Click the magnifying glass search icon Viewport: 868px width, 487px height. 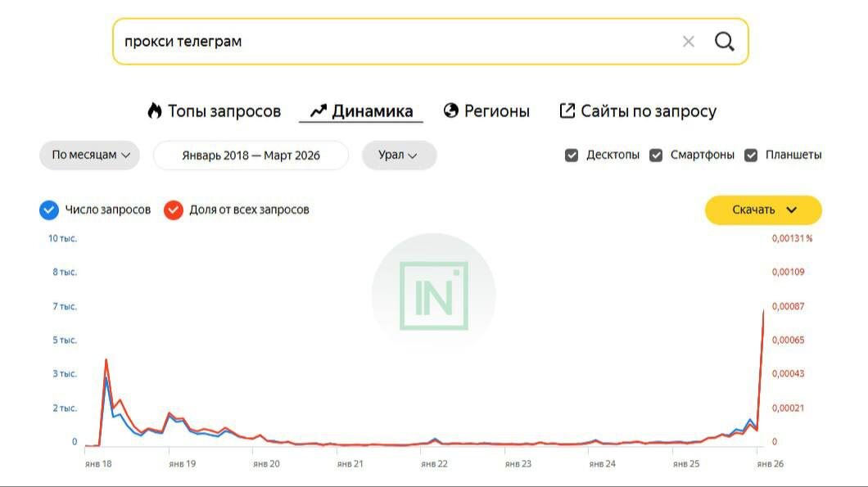(724, 42)
